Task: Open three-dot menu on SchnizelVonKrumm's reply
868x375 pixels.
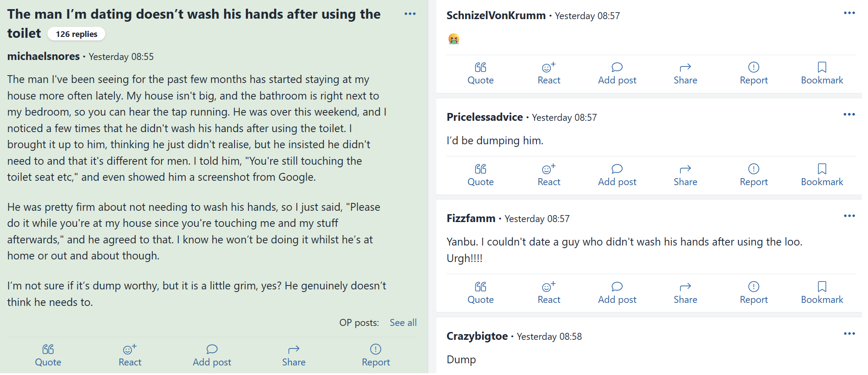Action: [849, 13]
